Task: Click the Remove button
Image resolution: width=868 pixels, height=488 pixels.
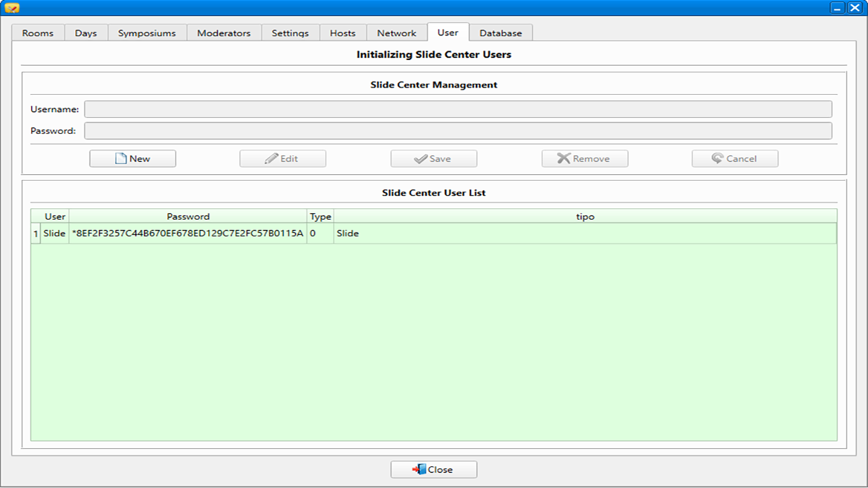Action: click(584, 158)
